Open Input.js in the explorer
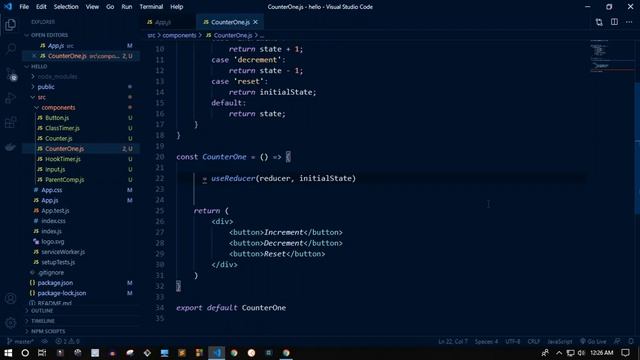 pyautogui.click(x=55, y=169)
